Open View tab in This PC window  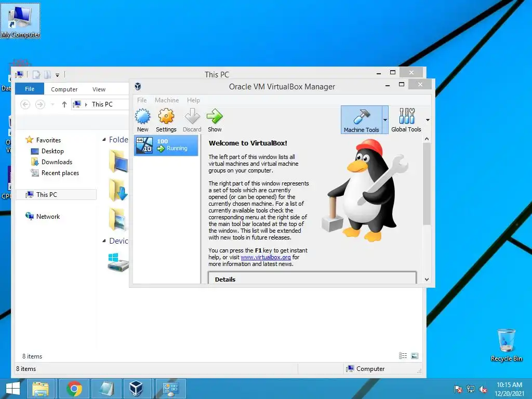click(99, 89)
